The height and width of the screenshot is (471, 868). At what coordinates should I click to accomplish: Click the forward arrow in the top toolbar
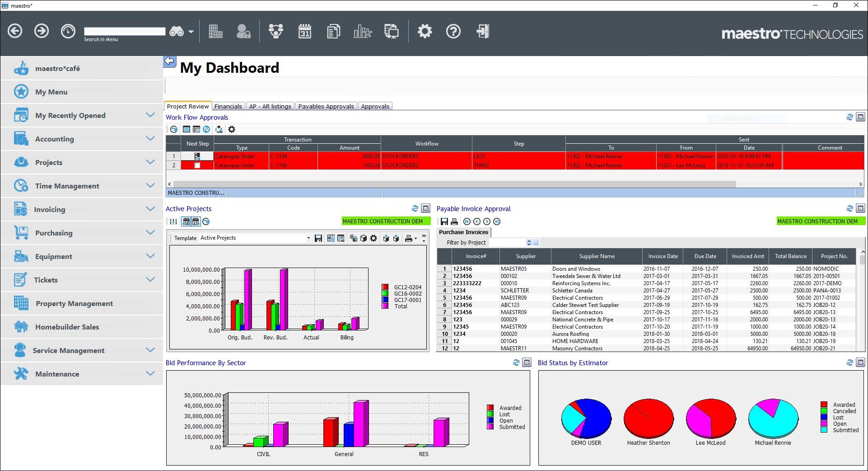tap(42, 31)
